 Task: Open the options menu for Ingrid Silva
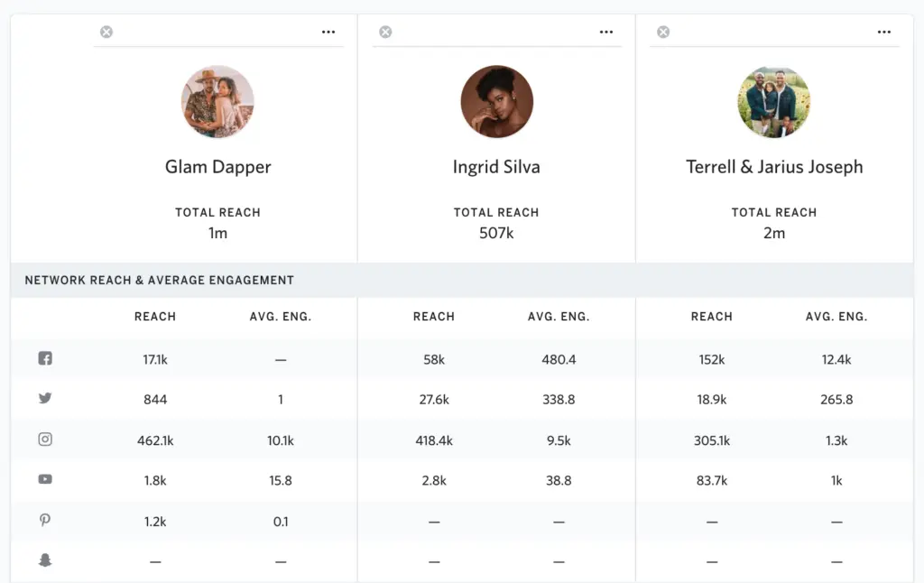pyautogui.click(x=606, y=32)
